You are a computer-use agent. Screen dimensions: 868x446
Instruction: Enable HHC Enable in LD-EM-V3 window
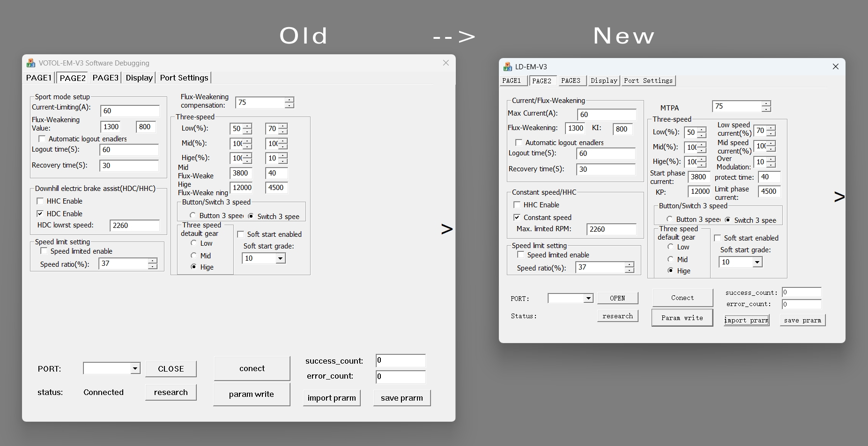(517, 205)
